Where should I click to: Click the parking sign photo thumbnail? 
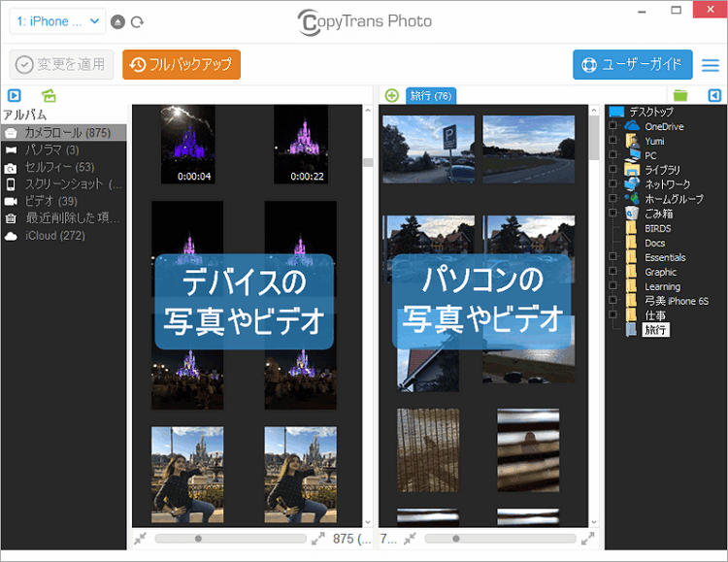coord(428,149)
